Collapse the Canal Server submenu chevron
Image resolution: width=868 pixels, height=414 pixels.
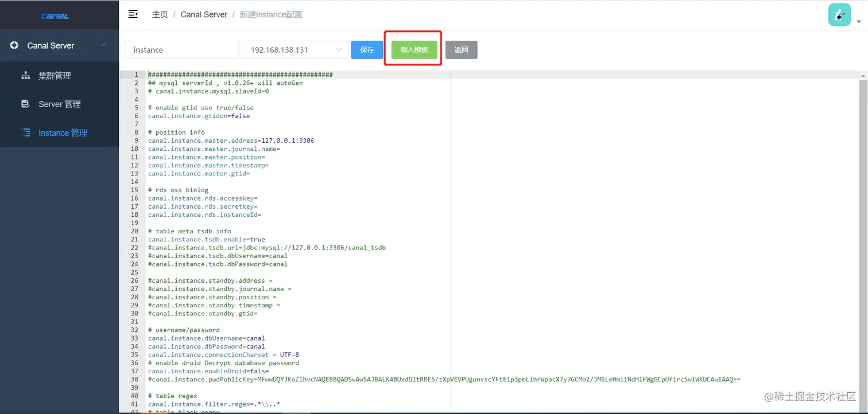click(104, 45)
